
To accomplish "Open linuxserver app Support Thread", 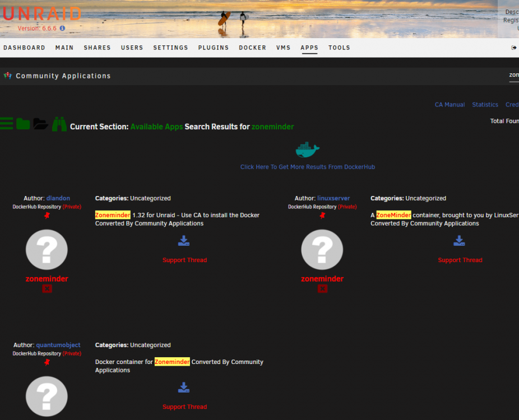I will click(x=460, y=260).
